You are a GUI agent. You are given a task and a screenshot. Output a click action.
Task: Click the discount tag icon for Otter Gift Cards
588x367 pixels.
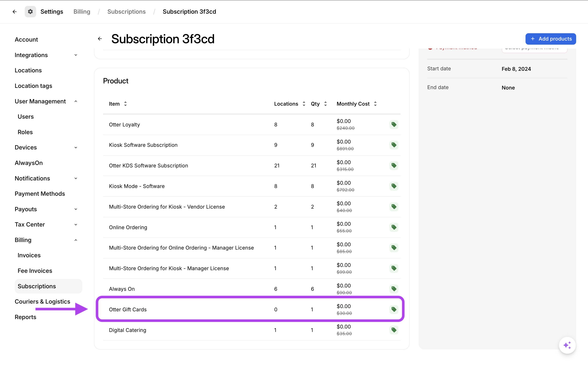click(x=394, y=310)
